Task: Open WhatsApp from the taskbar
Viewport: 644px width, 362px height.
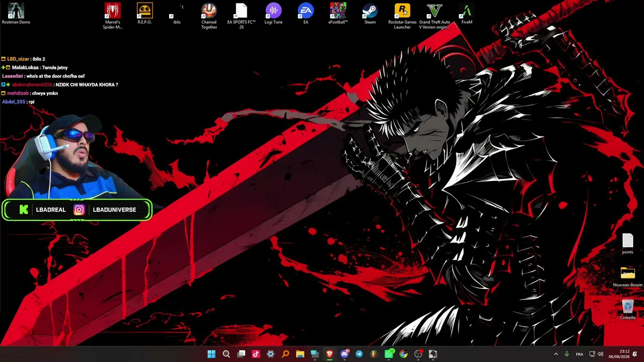Action: 388,354
